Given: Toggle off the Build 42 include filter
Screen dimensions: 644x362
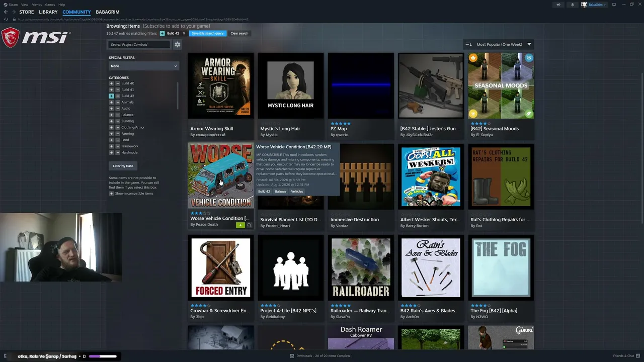Looking at the screenshot, I should tap(111, 96).
